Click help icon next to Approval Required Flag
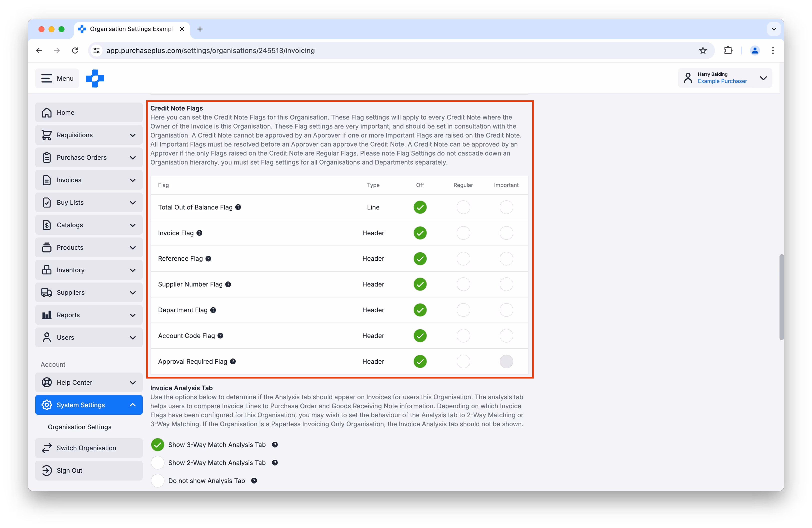The image size is (812, 528). [x=233, y=361]
